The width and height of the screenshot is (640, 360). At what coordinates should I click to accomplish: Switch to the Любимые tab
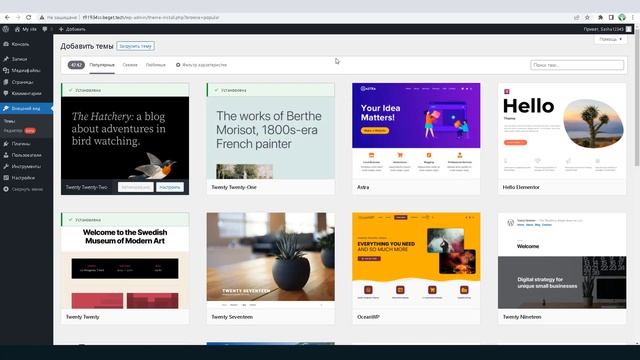click(x=156, y=65)
